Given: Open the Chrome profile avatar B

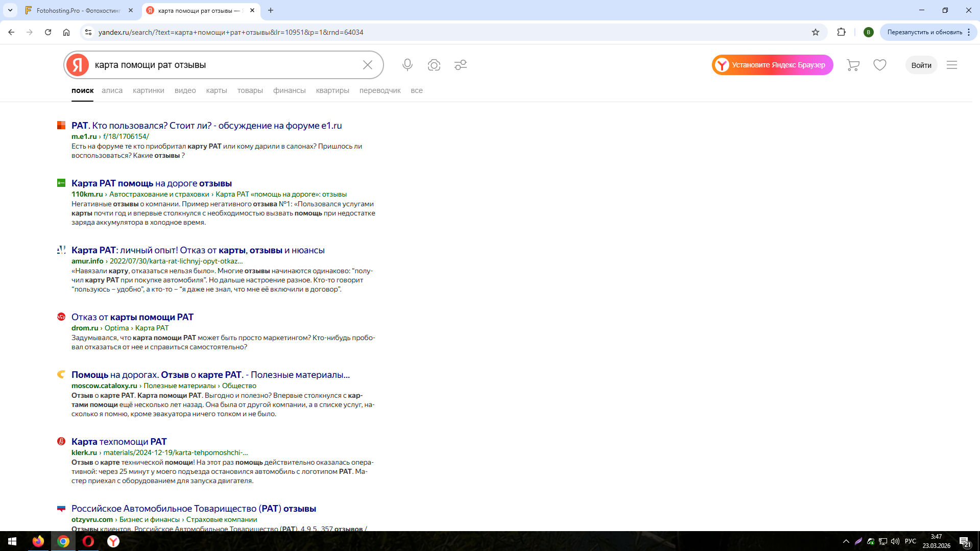Looking at the screenshot, I should click(x=868, y=32).
